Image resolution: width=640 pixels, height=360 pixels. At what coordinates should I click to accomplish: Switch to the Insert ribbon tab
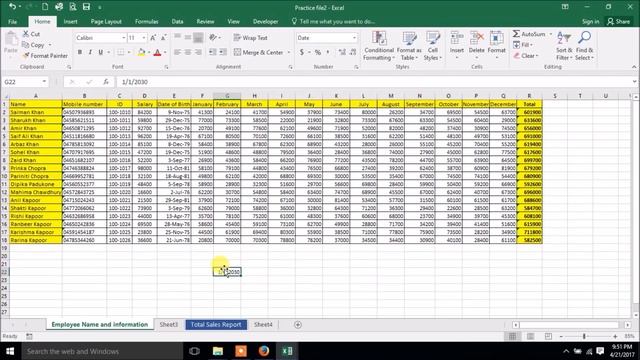[x=70, y=22]
